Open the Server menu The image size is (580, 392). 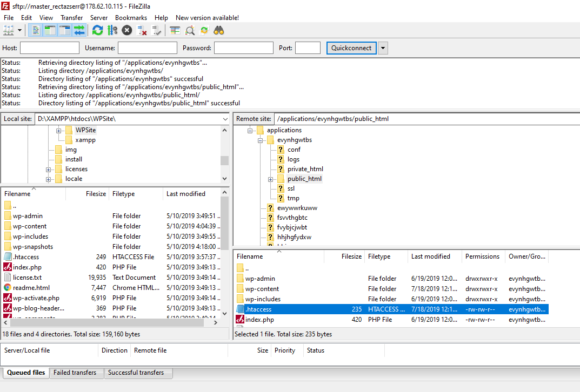(x=99, y=18)
